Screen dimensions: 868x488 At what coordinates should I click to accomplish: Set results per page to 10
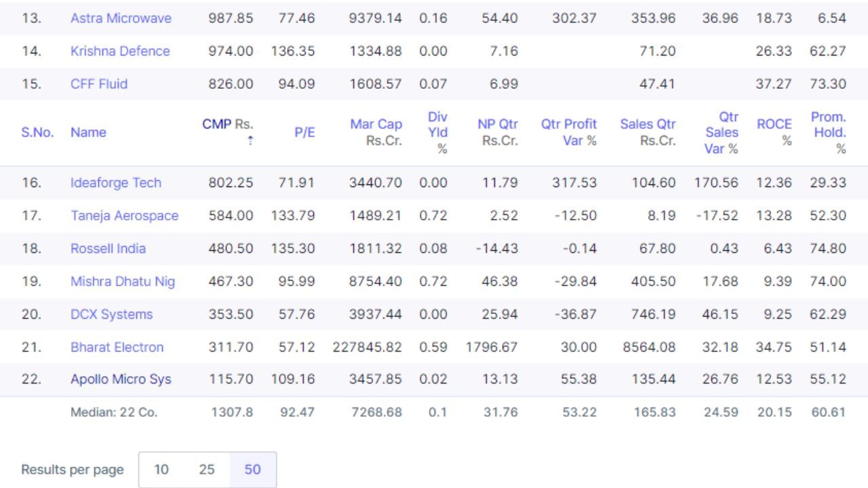pyautogui.click(x=161, y=470)
